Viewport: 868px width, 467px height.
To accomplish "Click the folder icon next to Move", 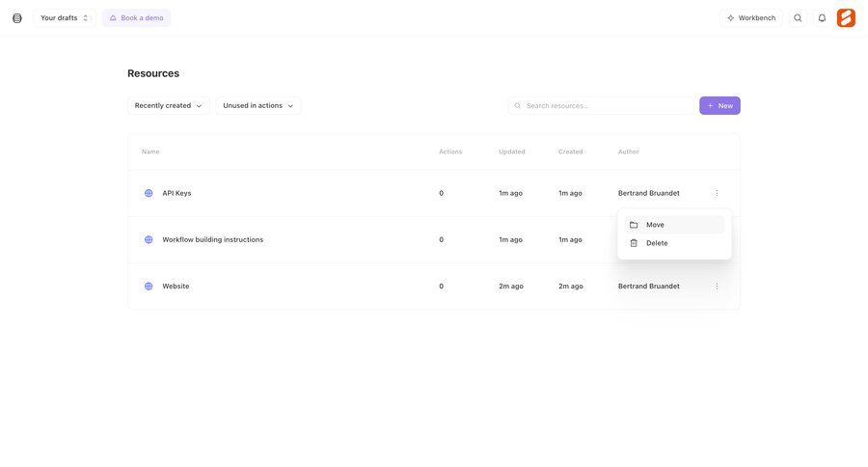I will pyautogui.click(x=634, y=225).
